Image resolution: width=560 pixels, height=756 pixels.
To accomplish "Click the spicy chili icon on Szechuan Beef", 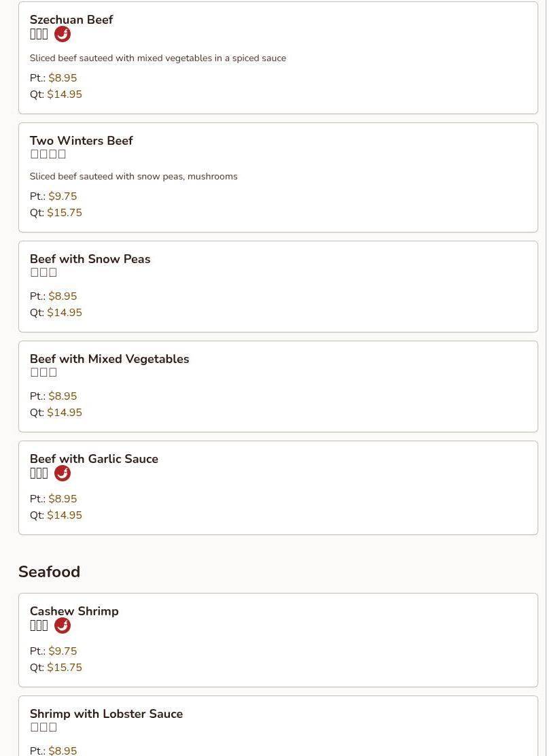I will [62, 34].
